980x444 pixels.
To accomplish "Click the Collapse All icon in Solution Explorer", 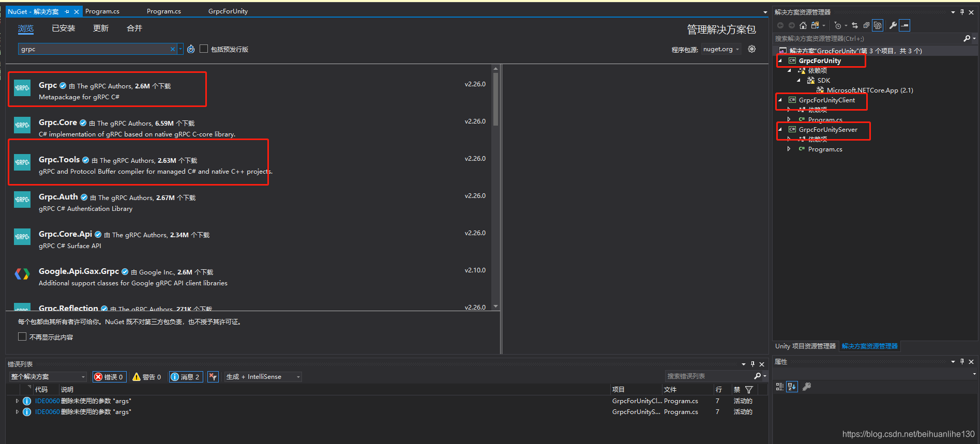I will click(x=866, y=25).
